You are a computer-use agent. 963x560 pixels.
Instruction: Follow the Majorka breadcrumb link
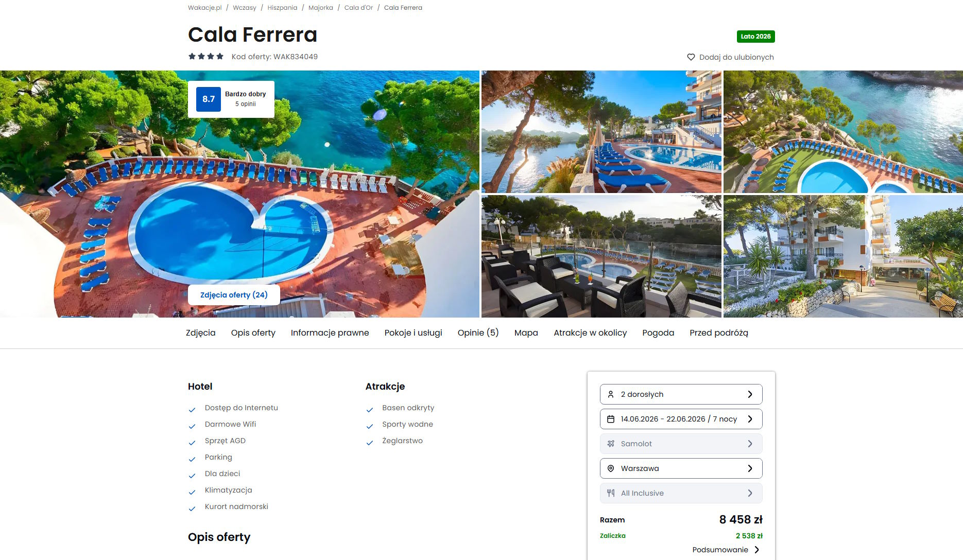(320, 8)
